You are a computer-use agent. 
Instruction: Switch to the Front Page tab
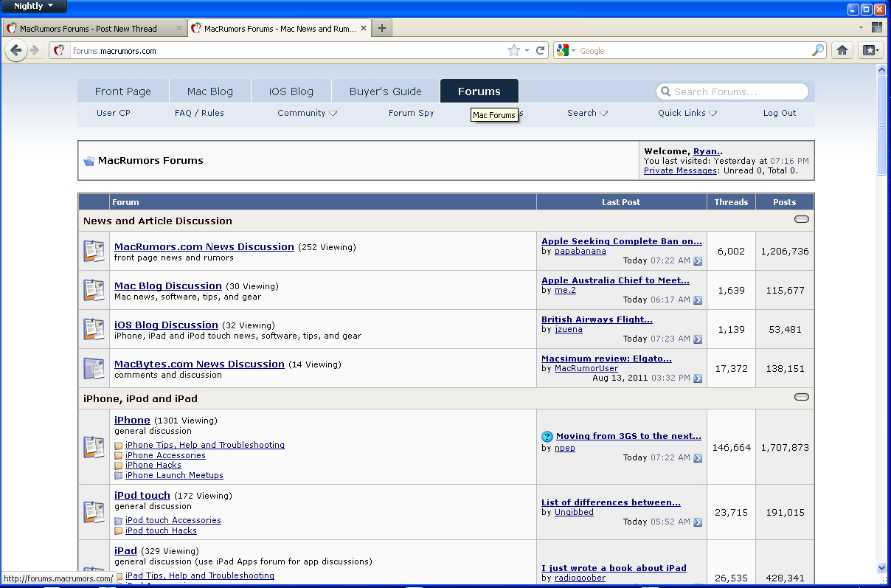[123, 91]
